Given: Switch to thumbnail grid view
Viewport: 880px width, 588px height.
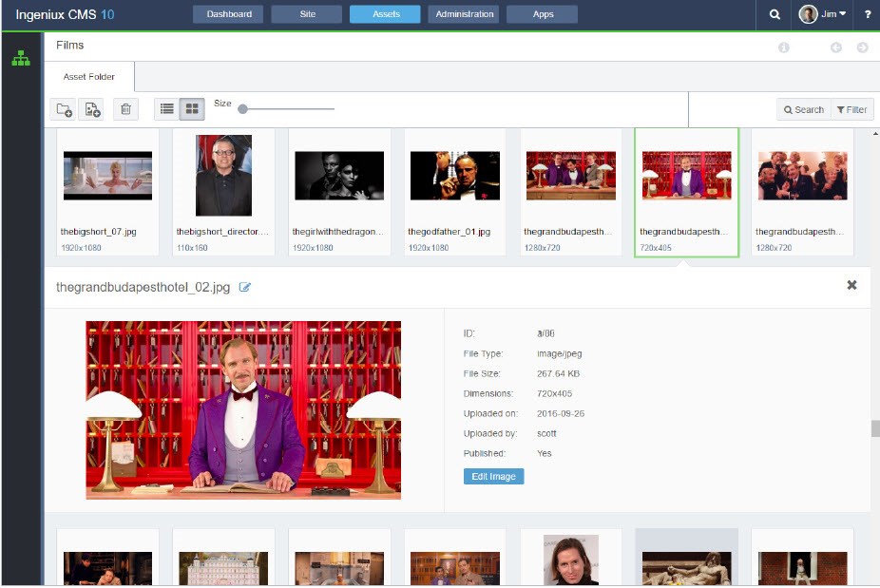Looking at the screenshot, I should click(x=192, y=109).
